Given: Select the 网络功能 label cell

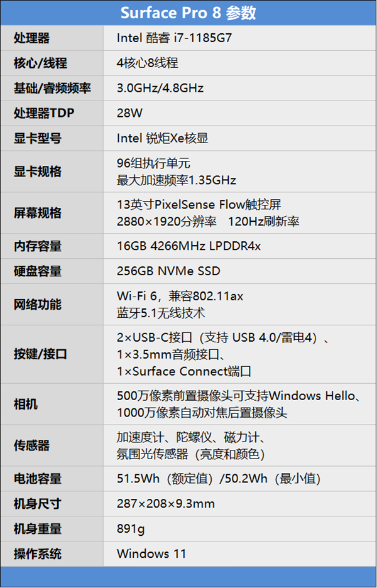Looking at the screenshot, I should click(38, 305).
